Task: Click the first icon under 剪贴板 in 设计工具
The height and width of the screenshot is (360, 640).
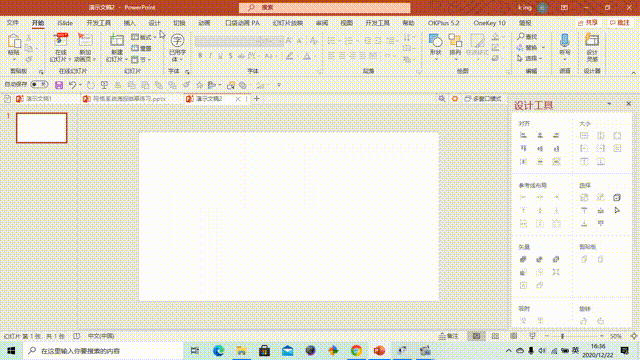Action: [584, 259]
